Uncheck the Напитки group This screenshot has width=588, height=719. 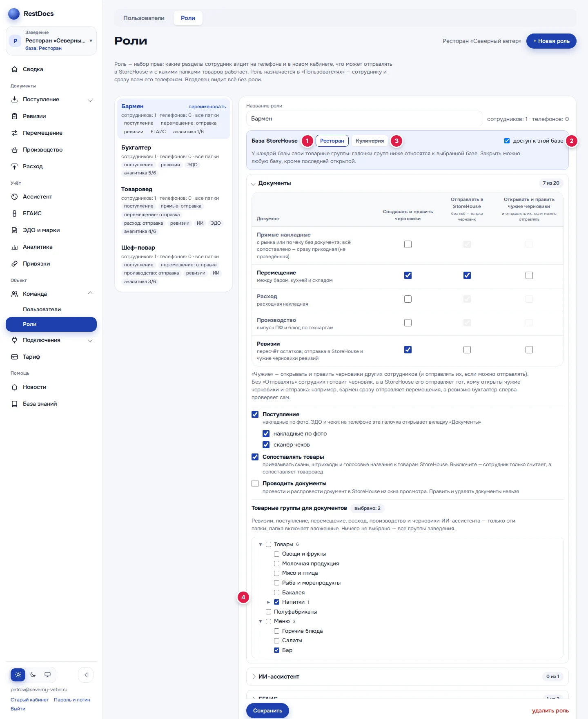276,602
